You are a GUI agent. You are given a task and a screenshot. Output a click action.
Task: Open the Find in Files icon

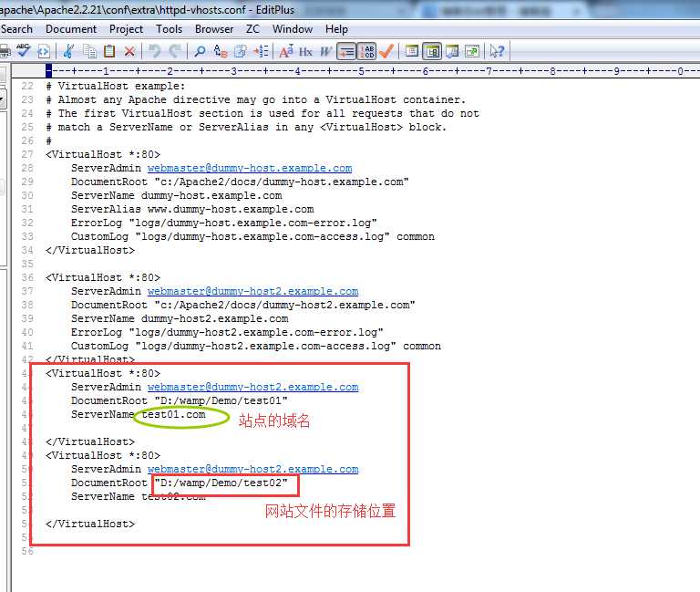(241, 51)
